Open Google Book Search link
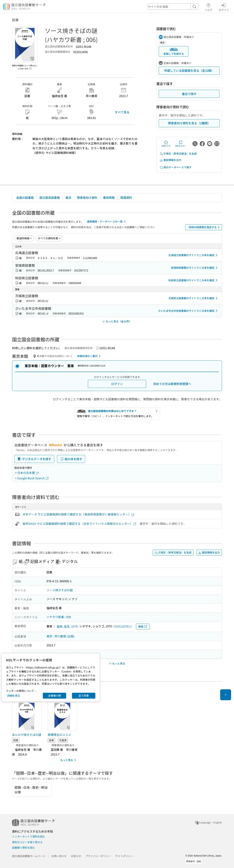This screenshot has width=234, height=868. click(x=33, y=478)
